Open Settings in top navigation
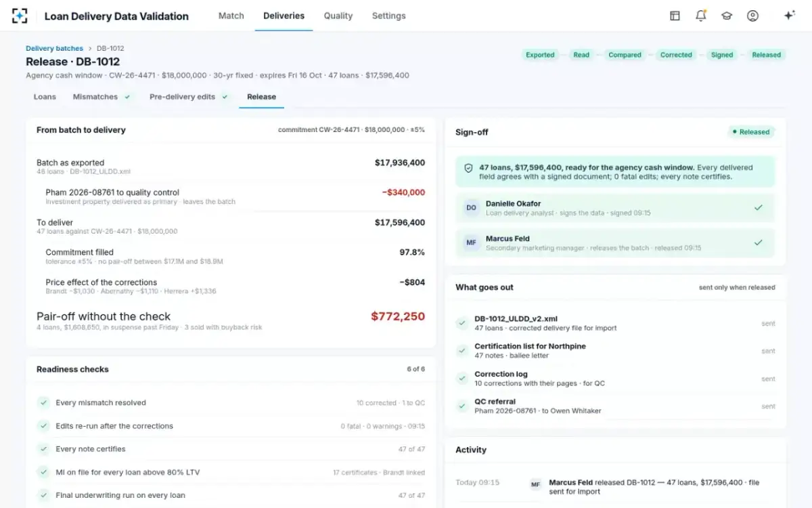This screenshot has height=508, width=812. [x=389, y=16]
